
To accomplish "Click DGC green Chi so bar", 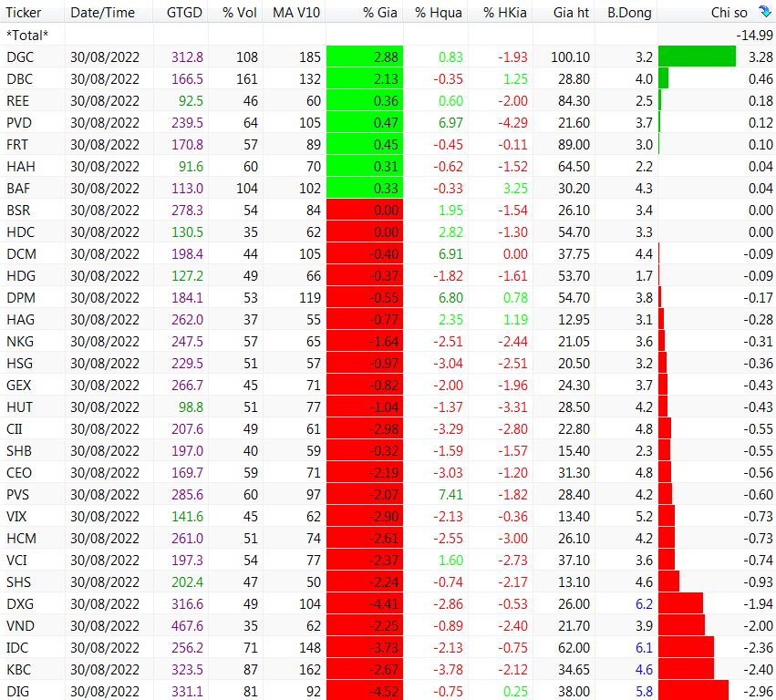I will click(697, 57).
